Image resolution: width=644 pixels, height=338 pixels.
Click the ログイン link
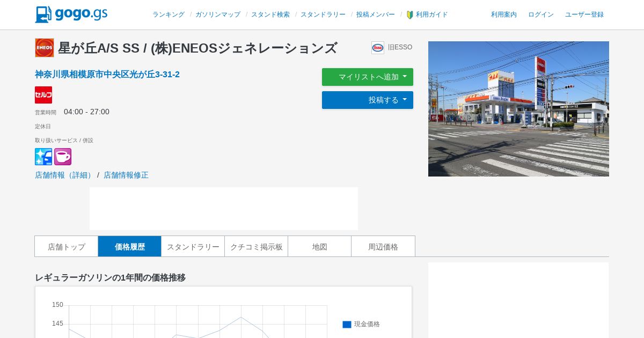[x=541, y=15]
